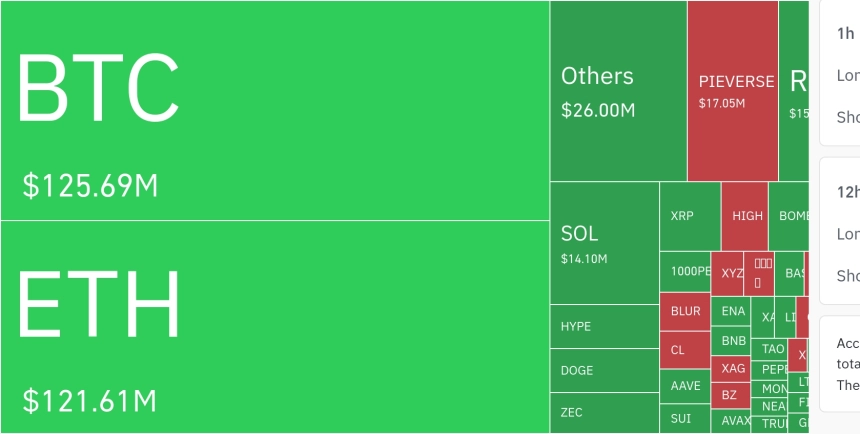860x434 pixels.
Task: Select the ETH heatmap block
Action: coord(275,327)
